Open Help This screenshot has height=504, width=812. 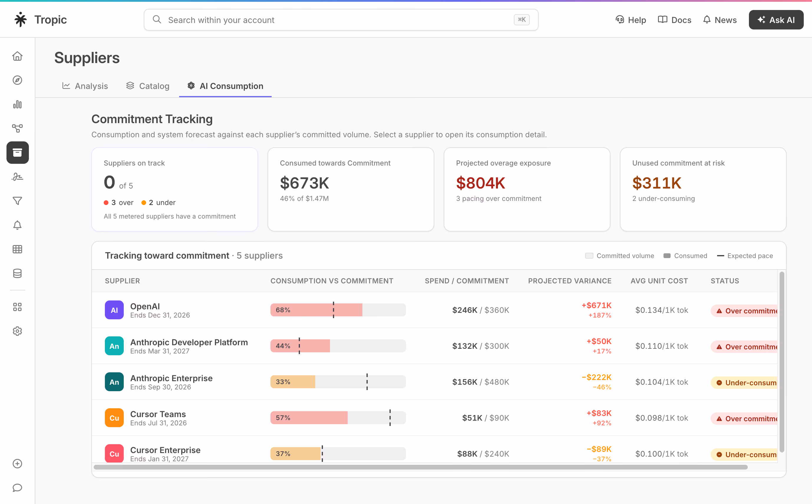click(631, 20)
